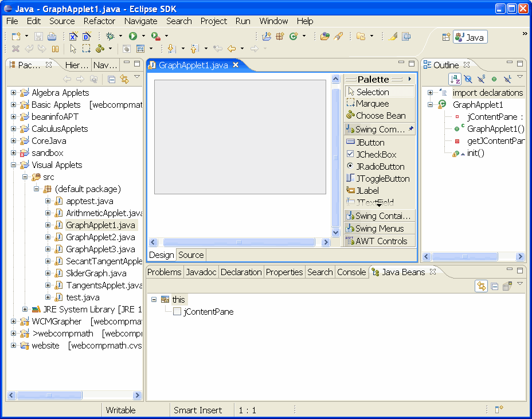Click the Package Explorer horizontal scrollbar thumb

49,395
